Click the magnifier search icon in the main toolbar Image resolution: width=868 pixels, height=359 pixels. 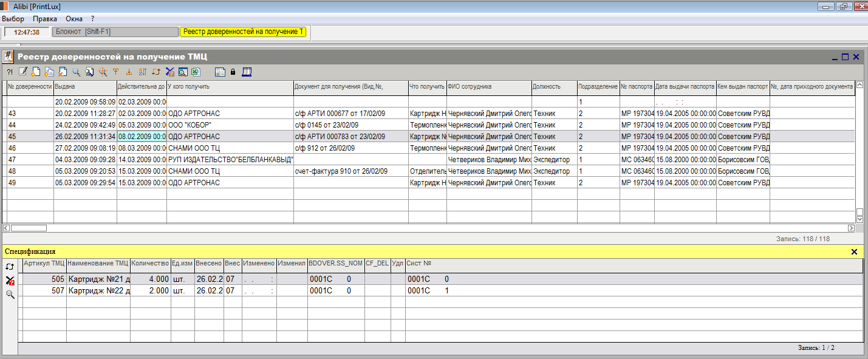pos(77,72)
